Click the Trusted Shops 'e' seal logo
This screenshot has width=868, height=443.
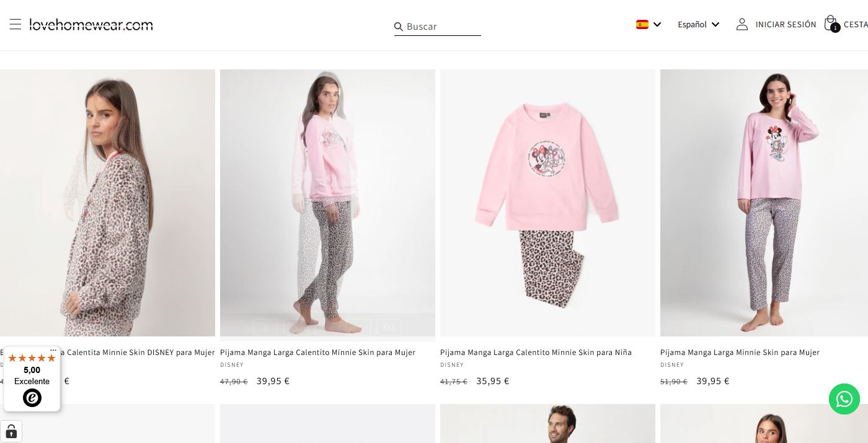tap(32, 398)
